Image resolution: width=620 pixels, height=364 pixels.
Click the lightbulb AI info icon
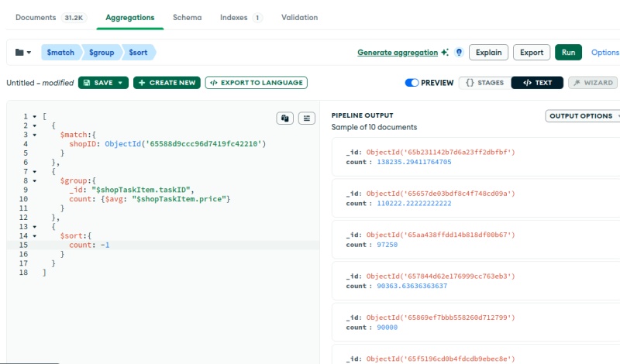(459, 53)
